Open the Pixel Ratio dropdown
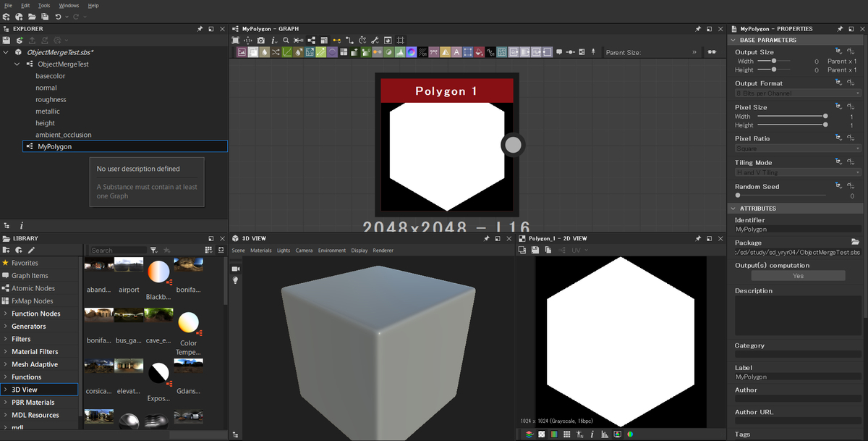Screen dimensions: 868x441 [798, 148]
